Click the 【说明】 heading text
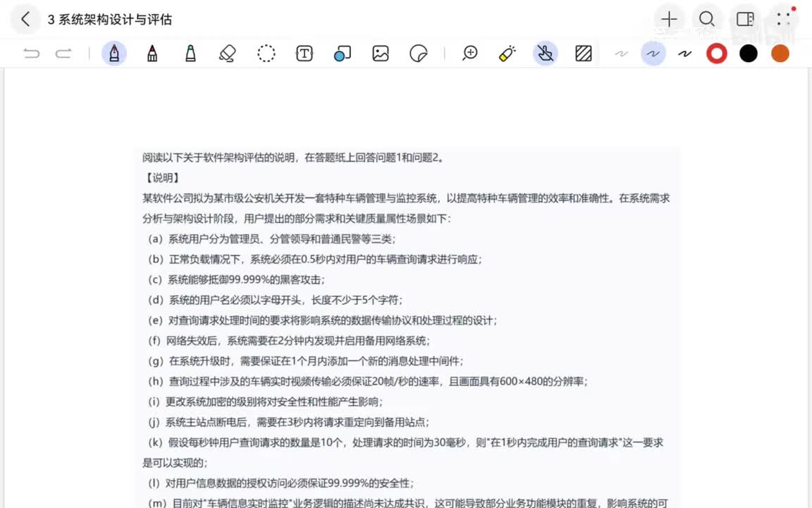Viewport: 812px width, 508px height. pos(162,178)
